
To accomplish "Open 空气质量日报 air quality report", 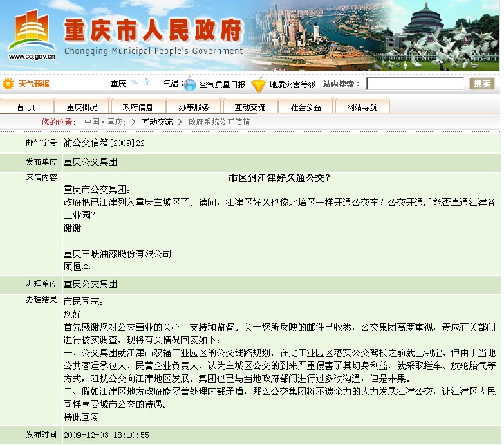I will [222, 84].
